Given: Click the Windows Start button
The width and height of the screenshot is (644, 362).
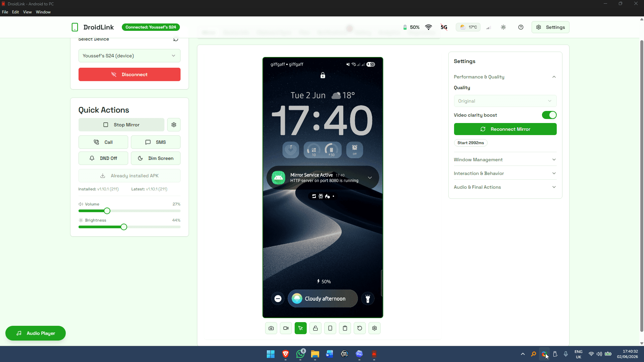Looking at the screenshot, I should tap(271, 354).
